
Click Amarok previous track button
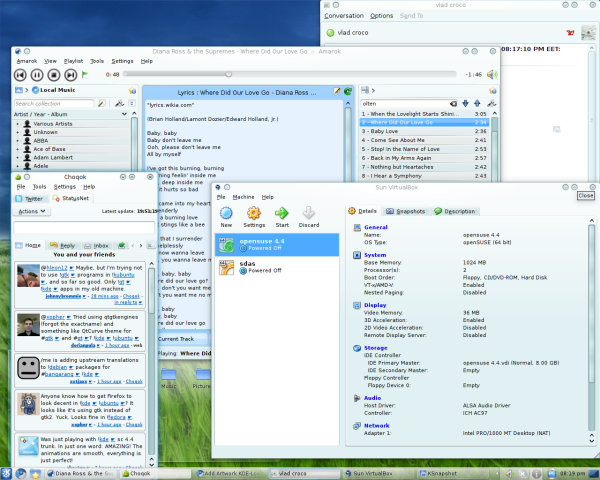pyautogui.click(x=20, y=75)
